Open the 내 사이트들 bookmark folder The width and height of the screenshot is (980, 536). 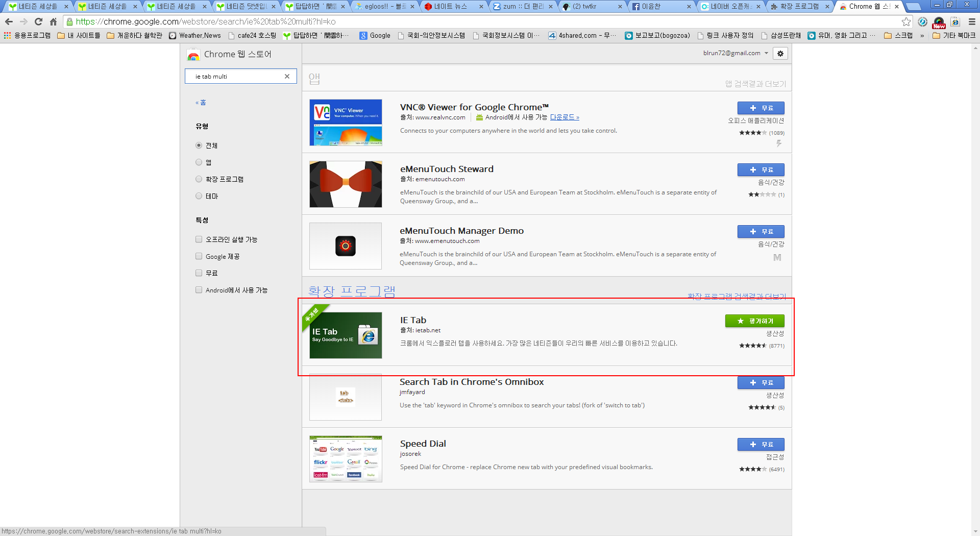[79, 35]
